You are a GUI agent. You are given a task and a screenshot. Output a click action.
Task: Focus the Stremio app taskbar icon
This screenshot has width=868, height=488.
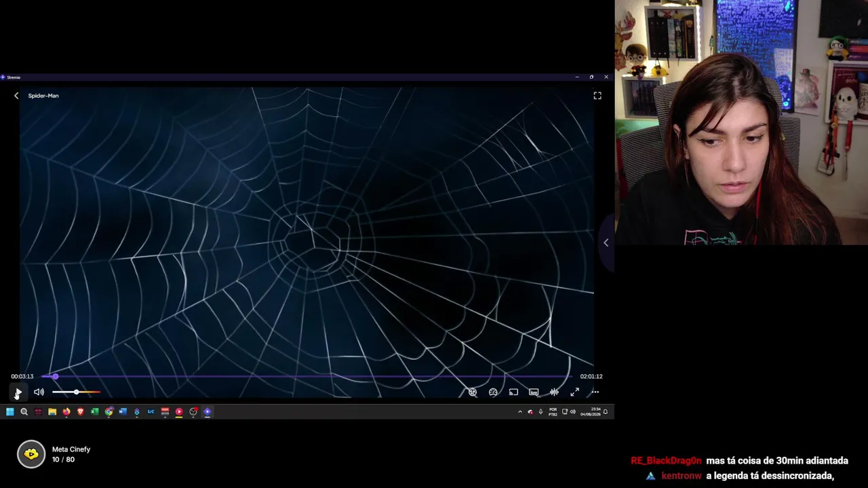pyautogui.click(x=208, y=411)
